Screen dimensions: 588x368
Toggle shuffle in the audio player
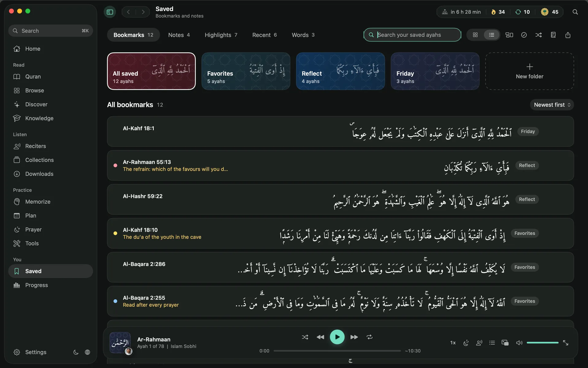(x=305, y=337)
